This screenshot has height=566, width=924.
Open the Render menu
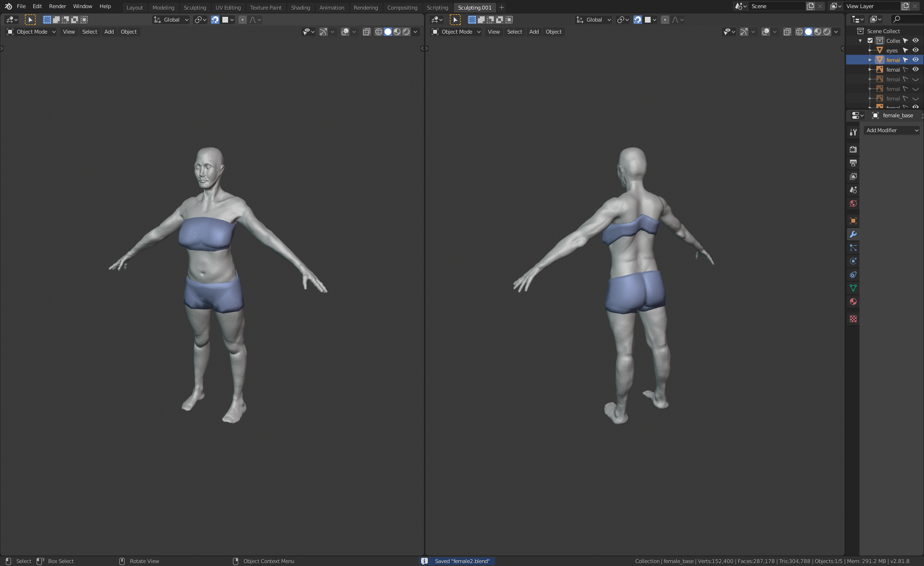point(57,6)
